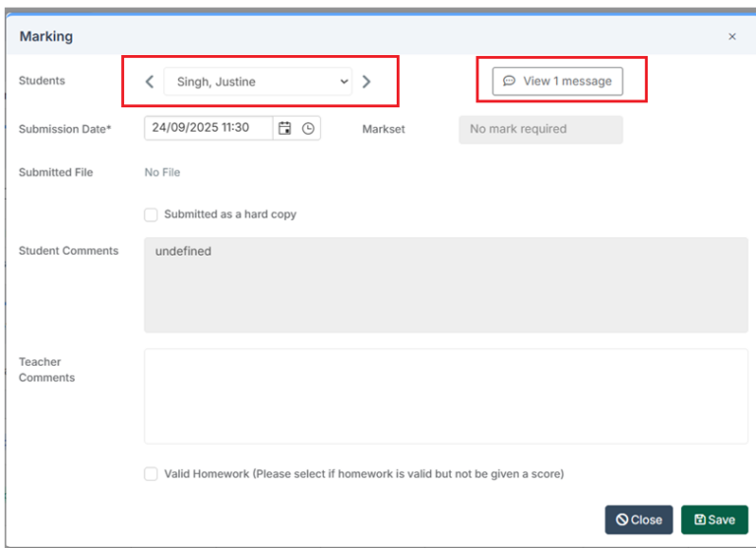Click the Submitted File label
756x548 pixels.
pyautogui.click(x=56, y=172)
